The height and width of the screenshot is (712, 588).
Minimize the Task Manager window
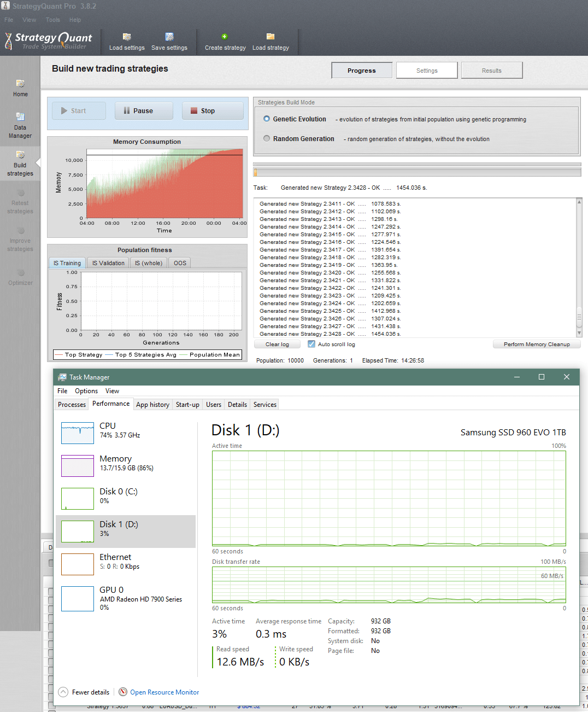[517, 377]
